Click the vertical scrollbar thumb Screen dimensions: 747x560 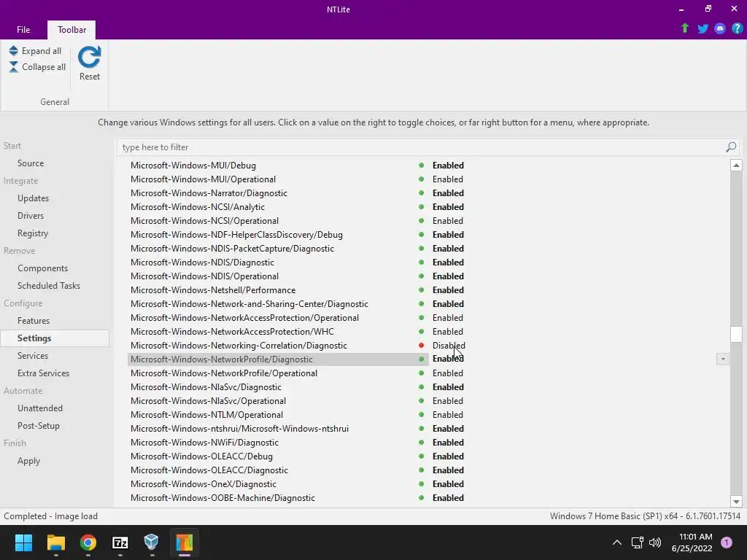tap(736, 334)
